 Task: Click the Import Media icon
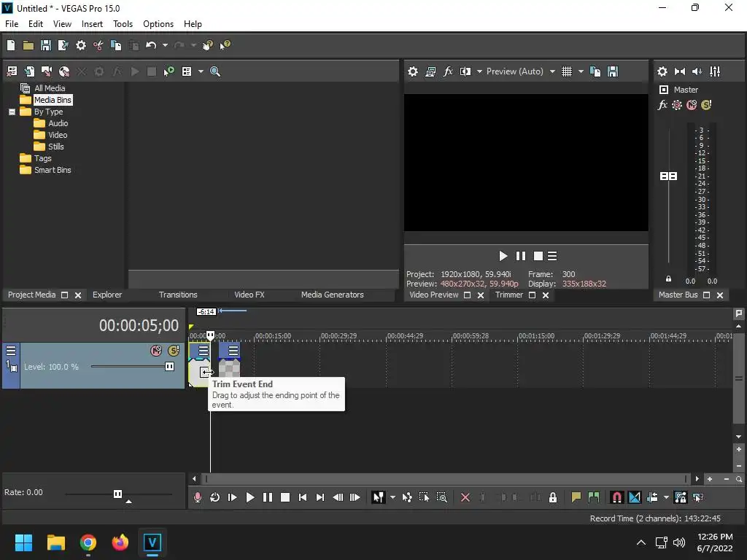click(29, 71)
